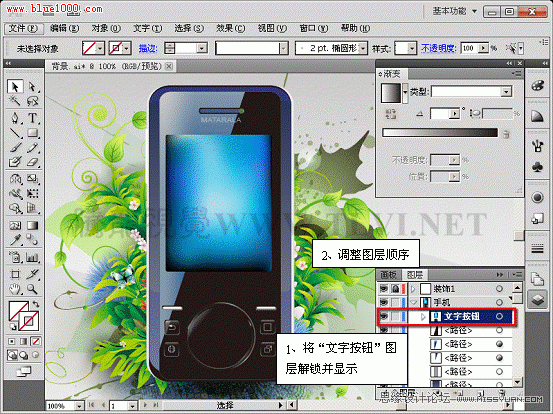
Task: Open gradient 类型 dropdown
Action: (x=506, y=92)
